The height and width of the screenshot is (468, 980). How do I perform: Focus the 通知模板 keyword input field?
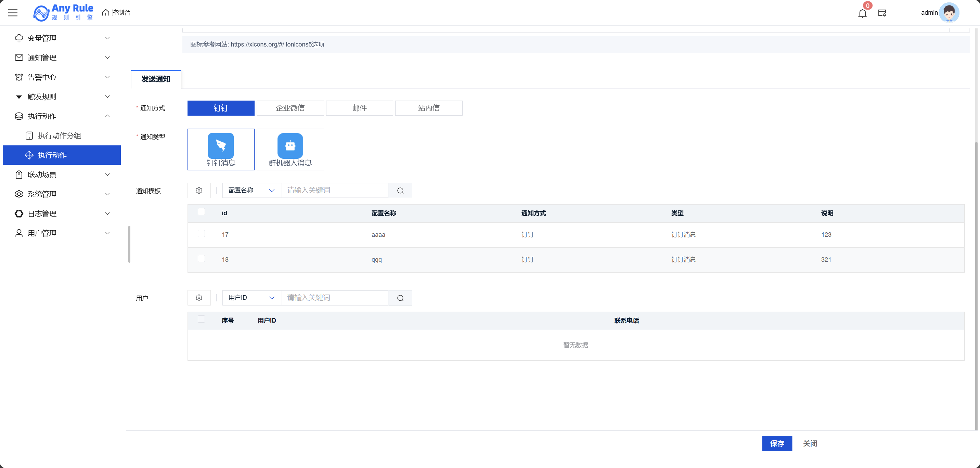point(334,191)
